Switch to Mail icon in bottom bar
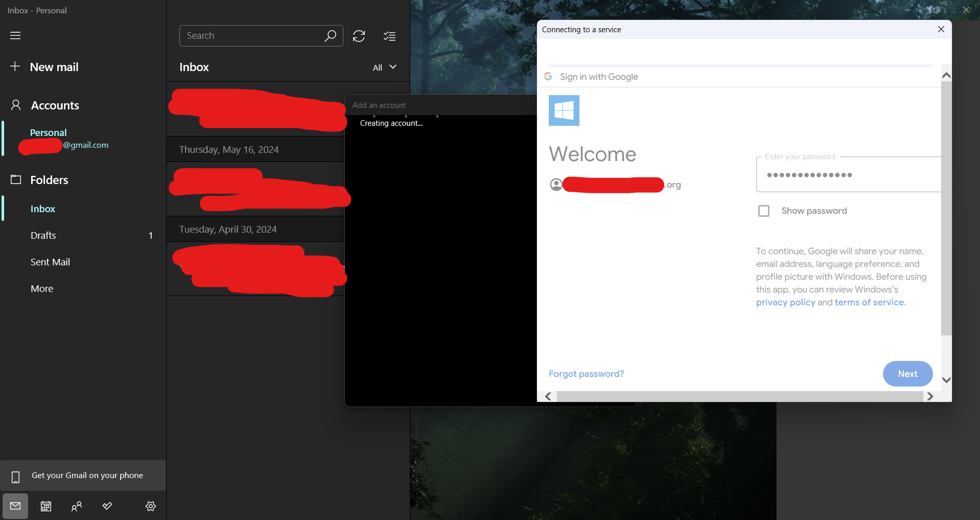Image resolution: width=980 pixels, height=520 pixels. click(x=15, y=506)
